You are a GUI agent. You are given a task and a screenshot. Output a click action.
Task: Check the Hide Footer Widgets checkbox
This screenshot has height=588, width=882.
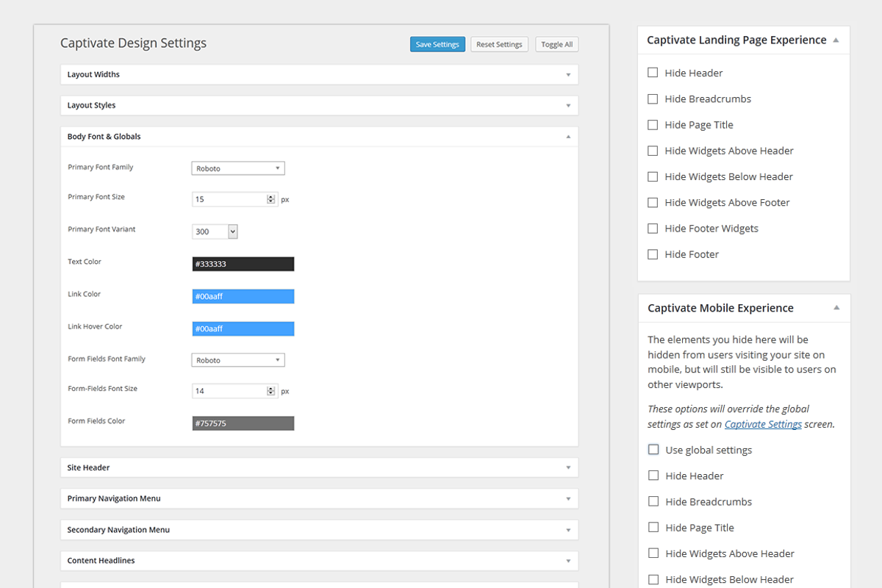point(653,229)
